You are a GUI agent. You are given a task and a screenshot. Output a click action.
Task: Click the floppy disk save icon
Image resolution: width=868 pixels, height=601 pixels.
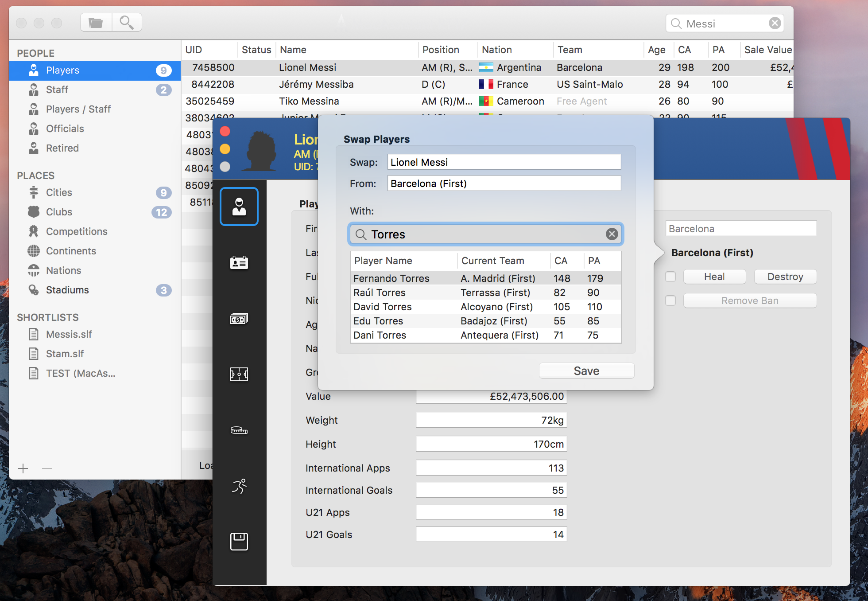pos(239,542)
